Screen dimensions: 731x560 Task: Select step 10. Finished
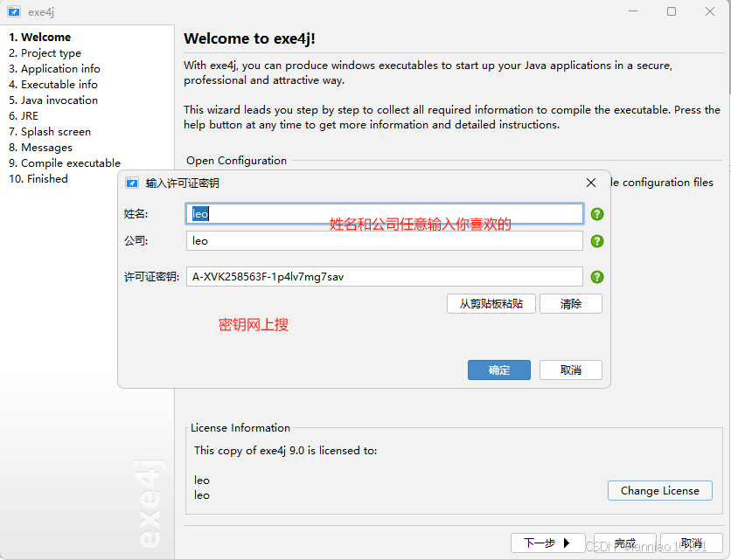(38, 179)
